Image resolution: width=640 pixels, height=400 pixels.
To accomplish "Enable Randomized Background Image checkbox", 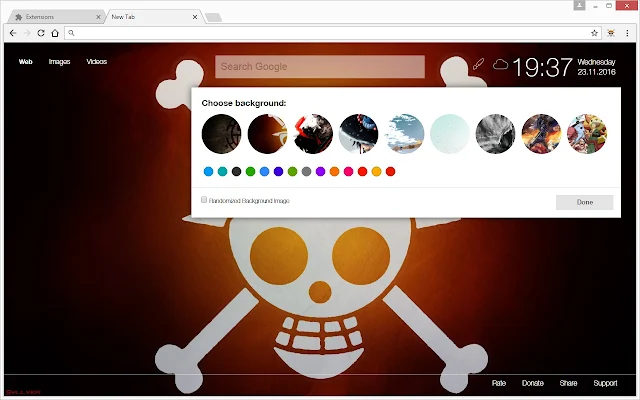I will 204,200.
